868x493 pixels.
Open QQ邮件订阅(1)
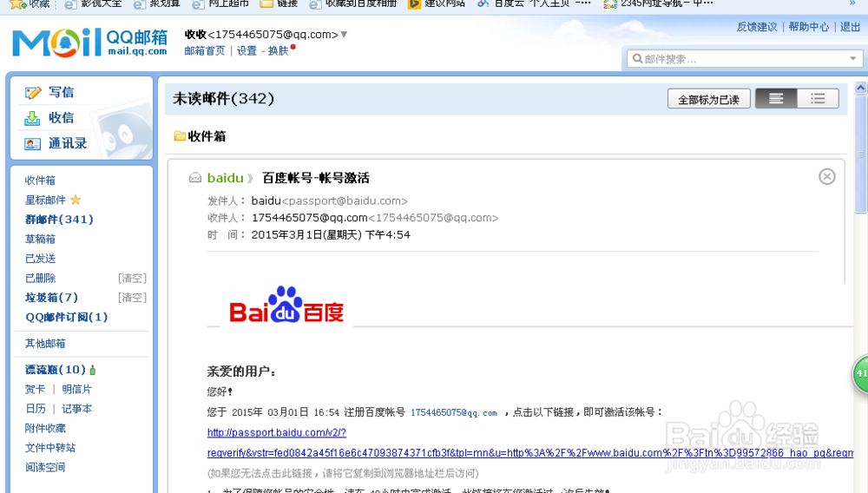click(x=67, y=317)
